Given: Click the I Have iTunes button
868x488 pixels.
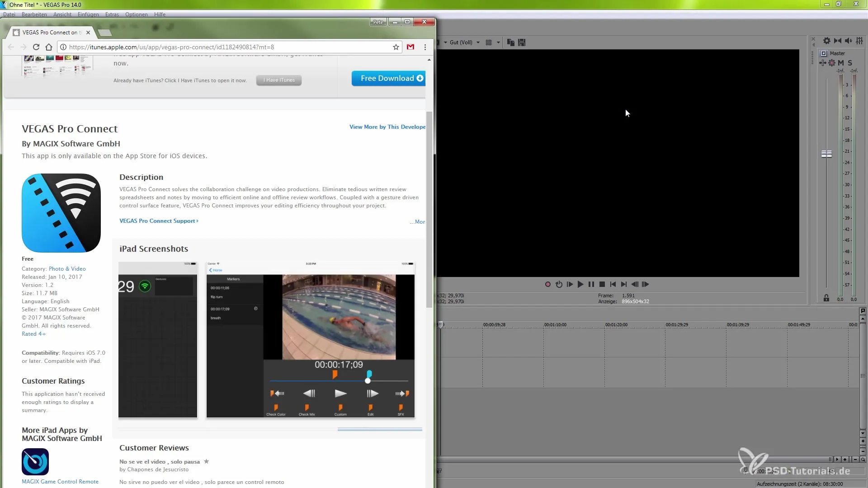Looking at the screenshot, I should pyautogui.click(x=279, y=80).
